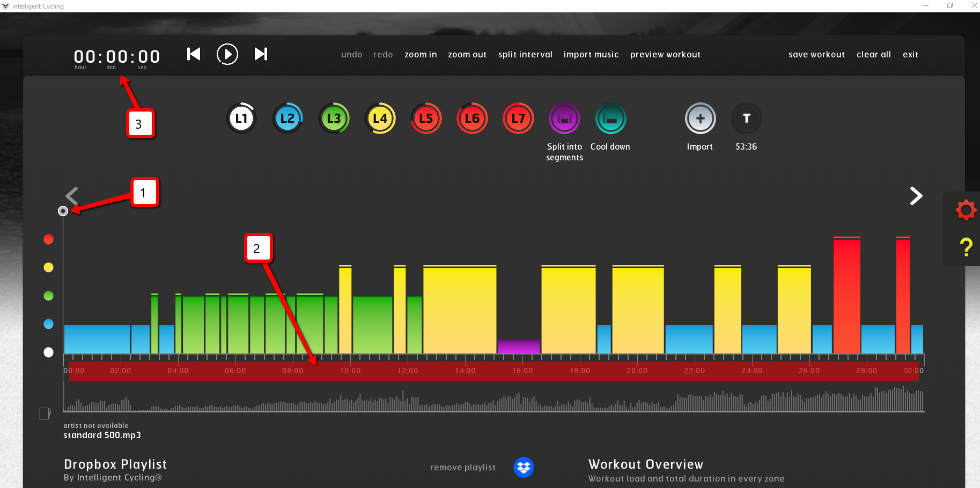This screenshot has height=488, width=980.
Task: Click the Split into segments icon
Action: pos(564,119)
